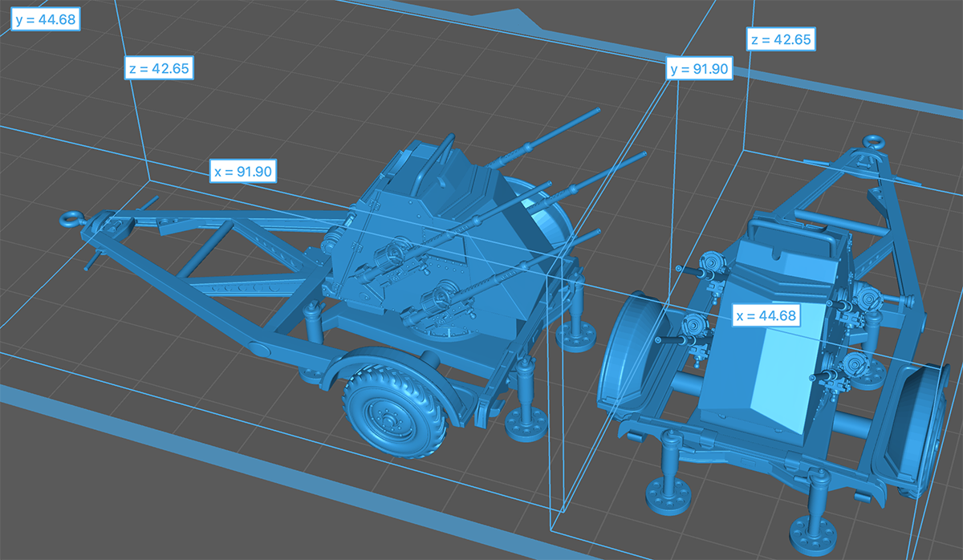
Task: Click the support jack foot beside the treaded tire
Action: 525,427
